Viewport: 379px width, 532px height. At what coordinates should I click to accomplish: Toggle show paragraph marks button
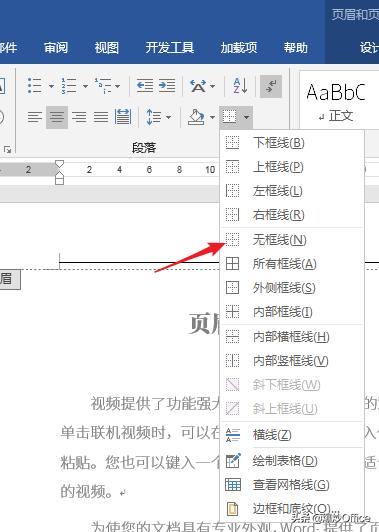pyautogui.click(x=271, y=86)
